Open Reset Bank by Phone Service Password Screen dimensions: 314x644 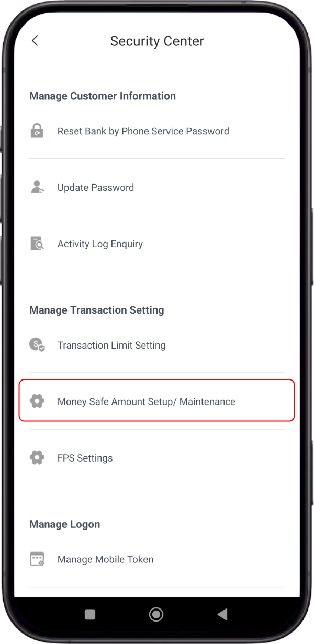point(157,131)
